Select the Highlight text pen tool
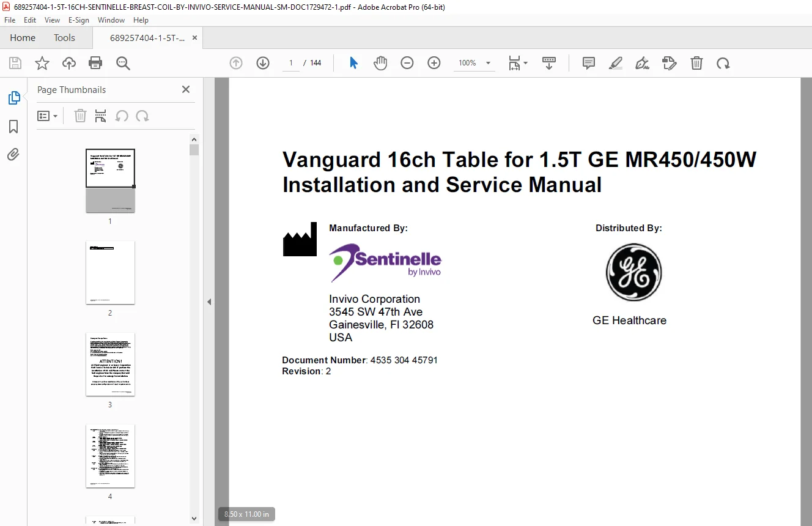This screenshot has height=526, width=812. pyautogui.click(x=616, y=63)
